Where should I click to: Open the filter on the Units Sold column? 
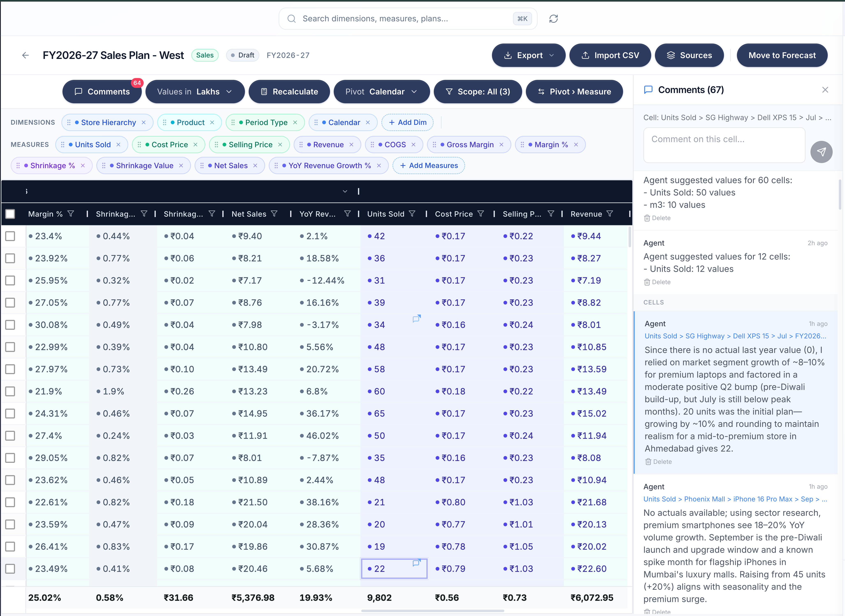[x=413, y=214]
